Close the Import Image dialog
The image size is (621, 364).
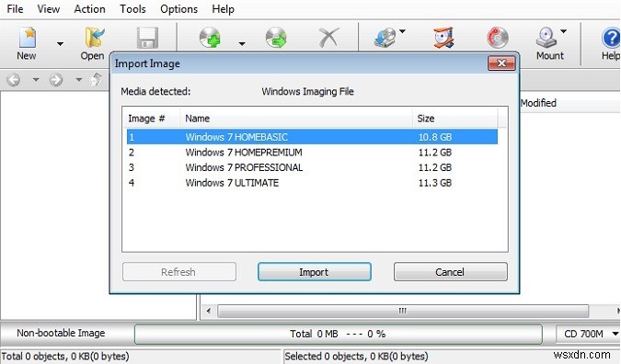pos(501,63)
